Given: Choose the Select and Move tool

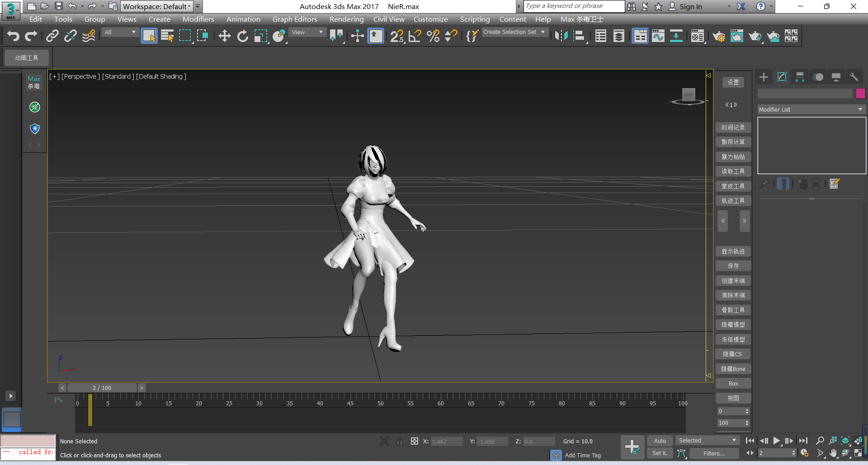Looking at the screenshot, I should pos(224,36).
